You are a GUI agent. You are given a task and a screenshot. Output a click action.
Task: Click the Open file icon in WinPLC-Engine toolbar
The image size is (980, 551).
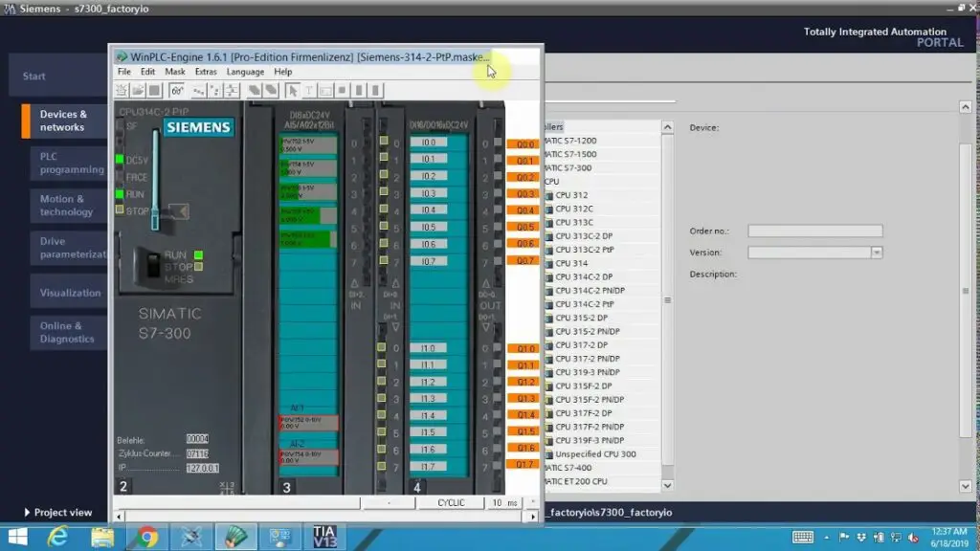coord(138,91)
